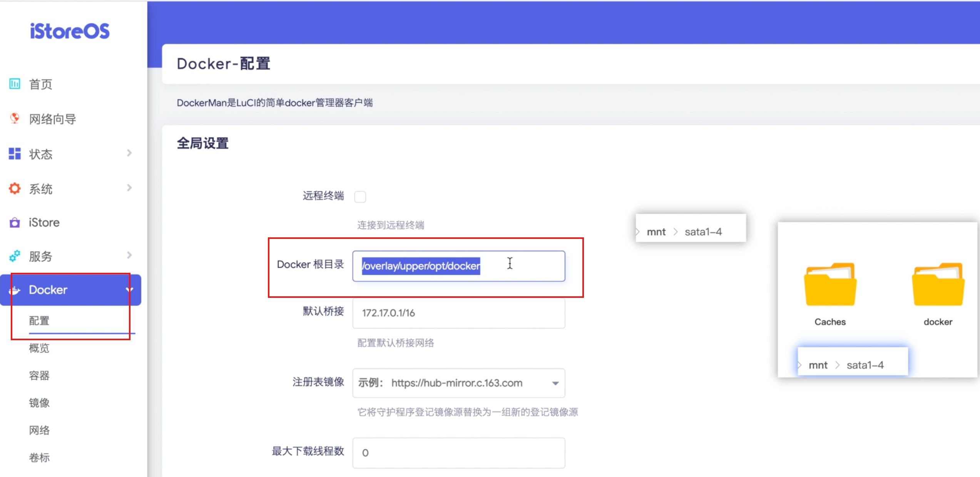Enable the 远程终端 checkbox
The height and width of the screenshot is (477, 980).
click(x=360, y=197)
